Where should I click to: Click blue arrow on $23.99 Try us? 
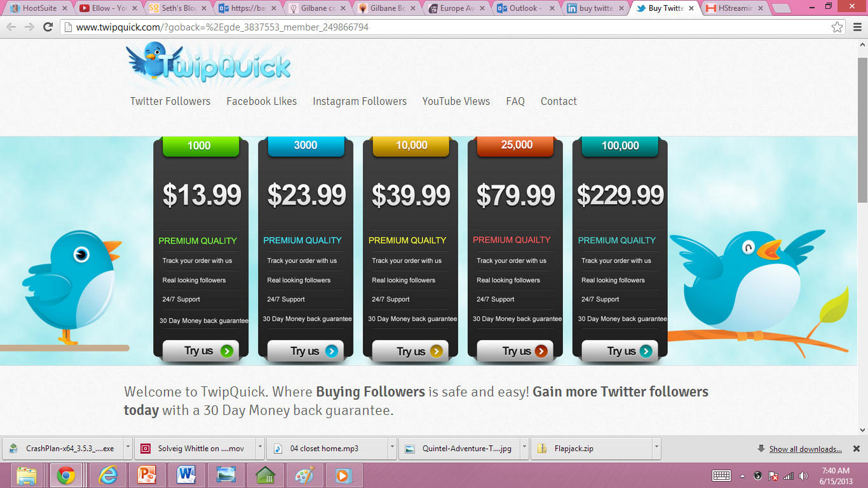[332, 351]
